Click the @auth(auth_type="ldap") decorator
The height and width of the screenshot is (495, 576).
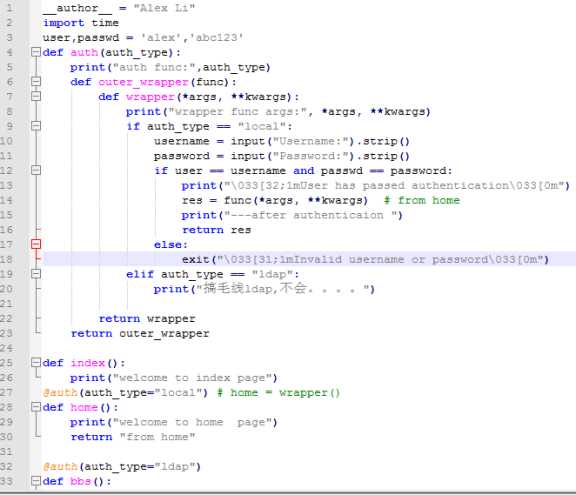click(x=122, y=467)
